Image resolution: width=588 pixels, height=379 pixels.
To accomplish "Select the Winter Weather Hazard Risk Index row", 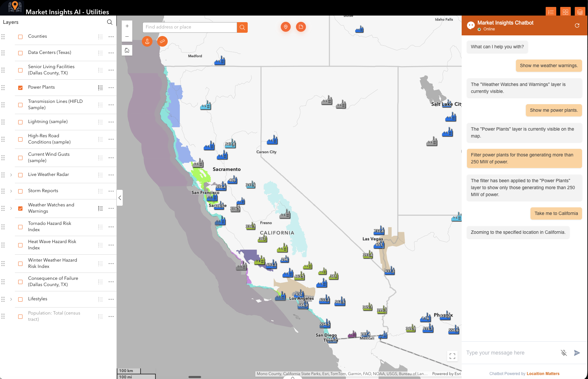I will (x=65, y=264).
